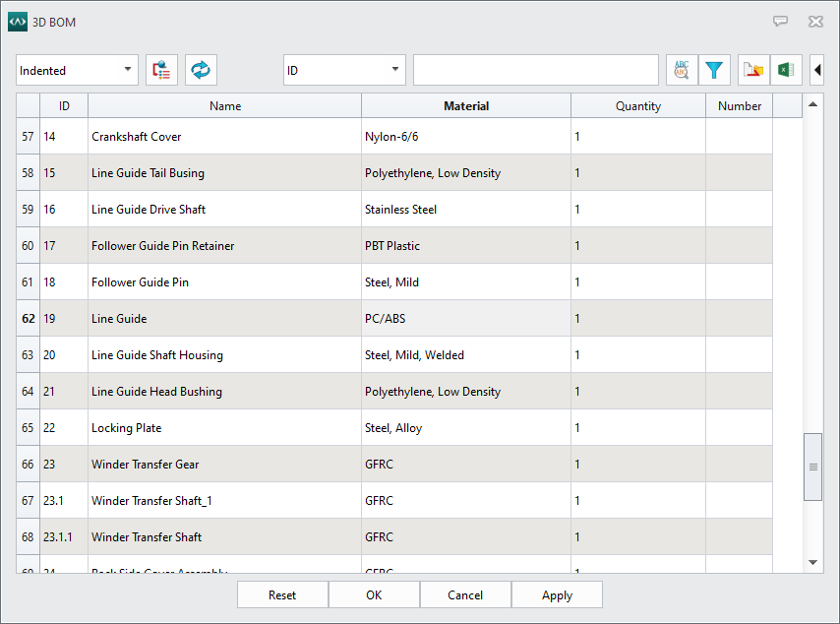840x624 pixels.
Task: Confirm with the OK button
Action: coord(374,595)
